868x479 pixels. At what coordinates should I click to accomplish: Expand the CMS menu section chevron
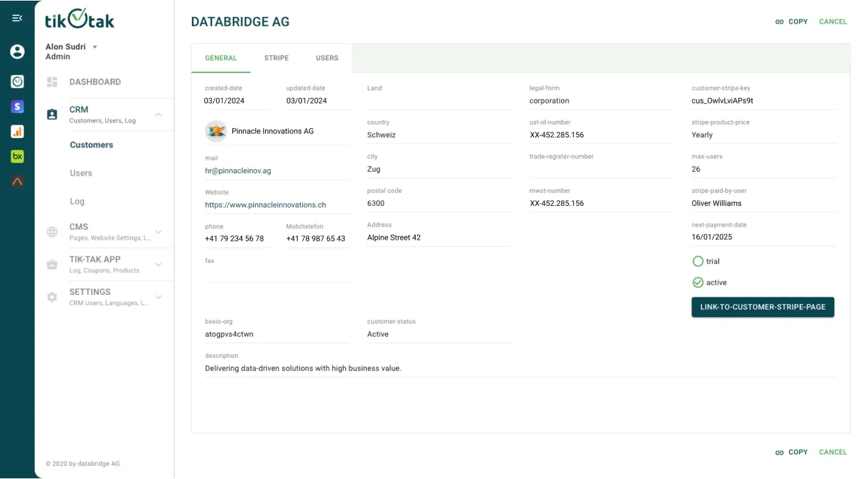pyautogui.click(x=158, y=232)
